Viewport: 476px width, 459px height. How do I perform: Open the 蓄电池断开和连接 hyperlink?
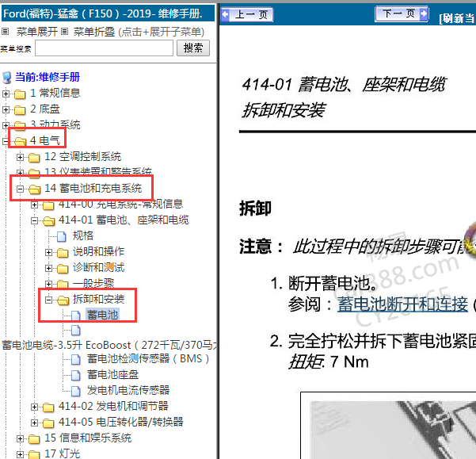tap(402, 304)
